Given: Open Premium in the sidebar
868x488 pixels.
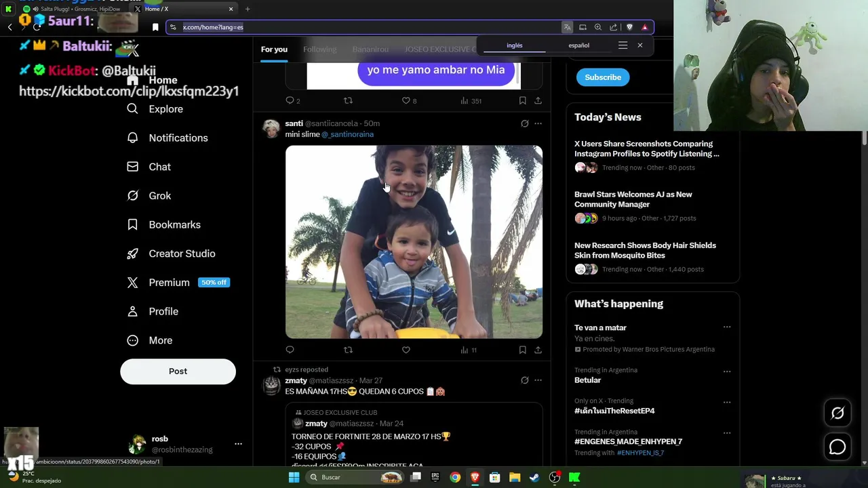Looking at the screenshot, I should click(178, 283).
